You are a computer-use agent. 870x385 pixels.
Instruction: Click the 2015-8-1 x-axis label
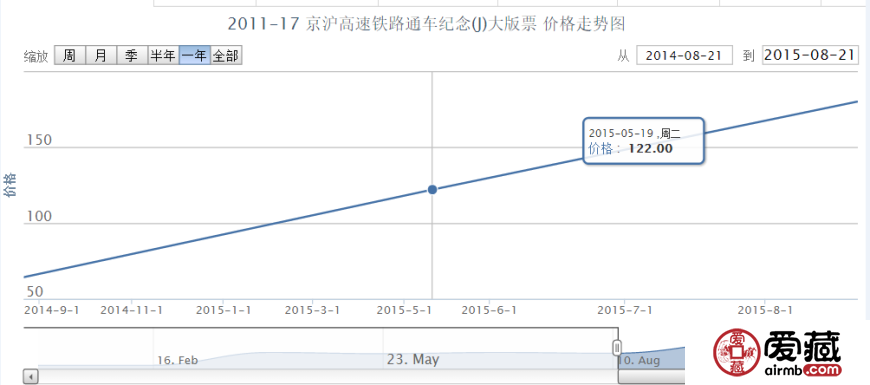(765, 310)
